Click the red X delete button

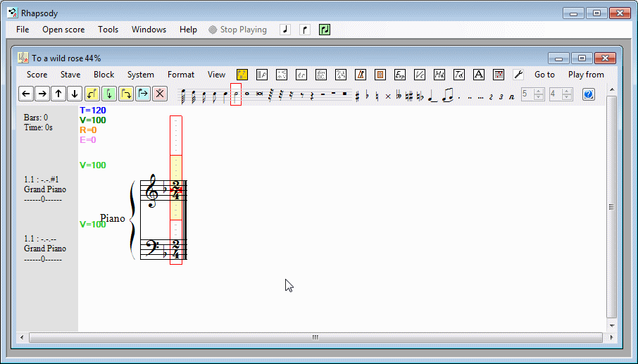pyautogui.click(x=160, y=94)
